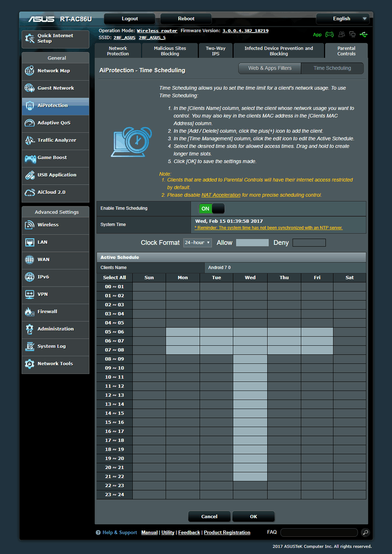Click the Administration gear icon
Screen dimensions: 392x554
(x=30, y=329)
